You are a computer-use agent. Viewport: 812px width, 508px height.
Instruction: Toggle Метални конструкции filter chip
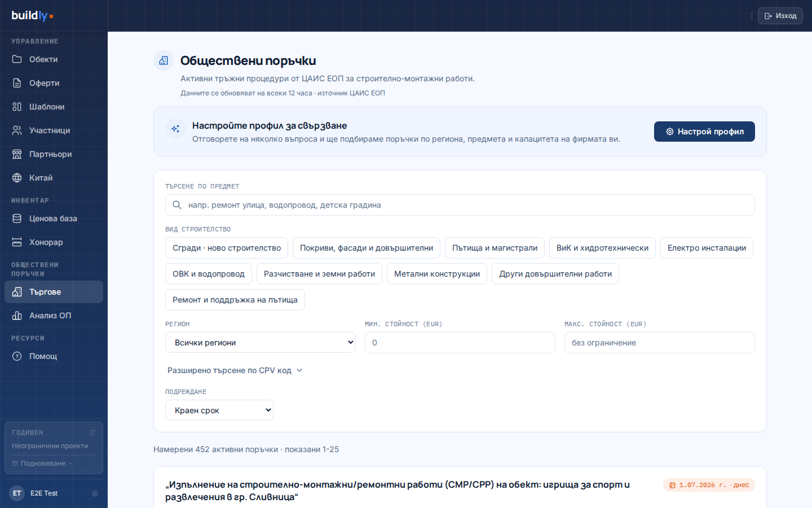click(x=437, y=274)
